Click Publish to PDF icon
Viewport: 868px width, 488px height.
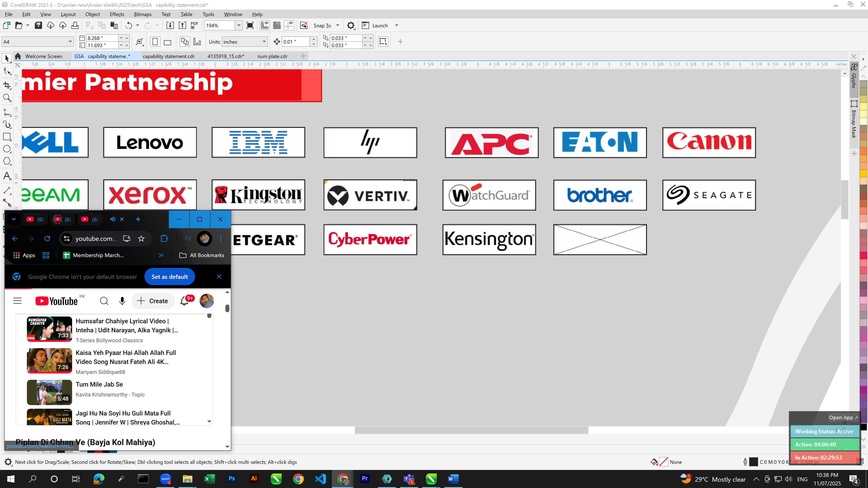195,25
